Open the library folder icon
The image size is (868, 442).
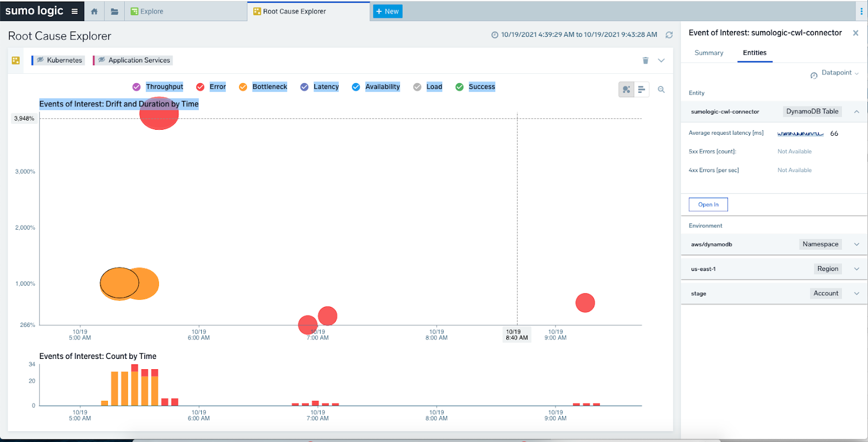click(x=114, y=11)
